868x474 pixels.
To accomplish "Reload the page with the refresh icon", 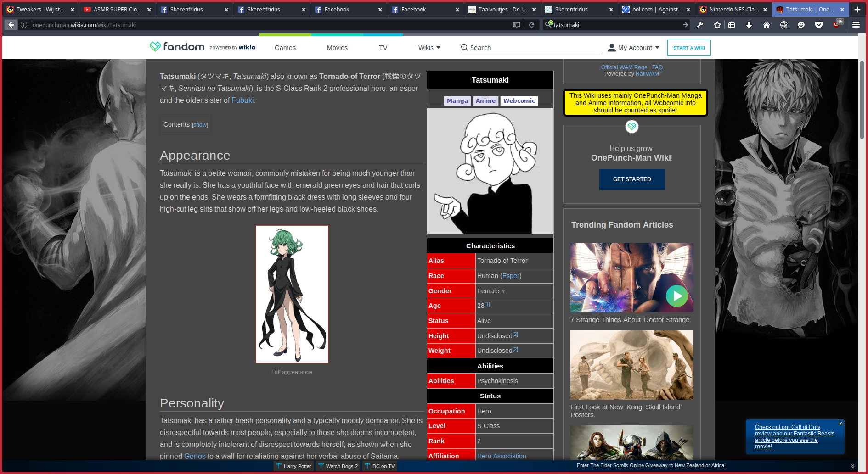I will tap(531, 25).
